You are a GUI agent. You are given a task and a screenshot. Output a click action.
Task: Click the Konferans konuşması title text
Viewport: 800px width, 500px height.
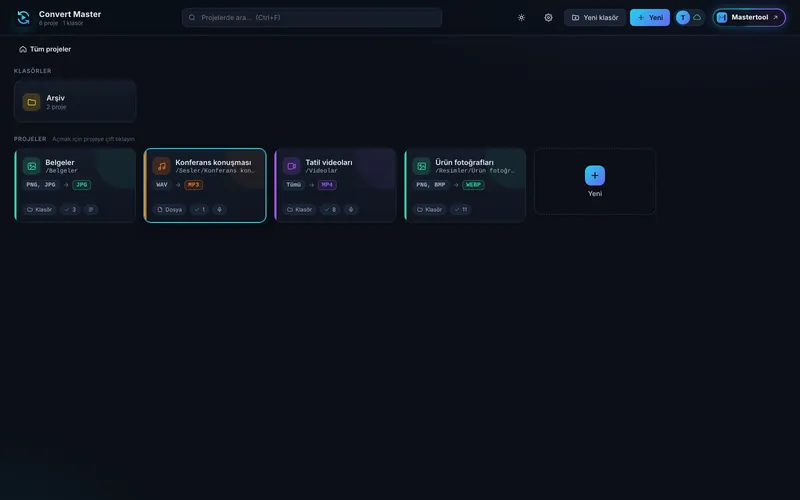(213, 162)
